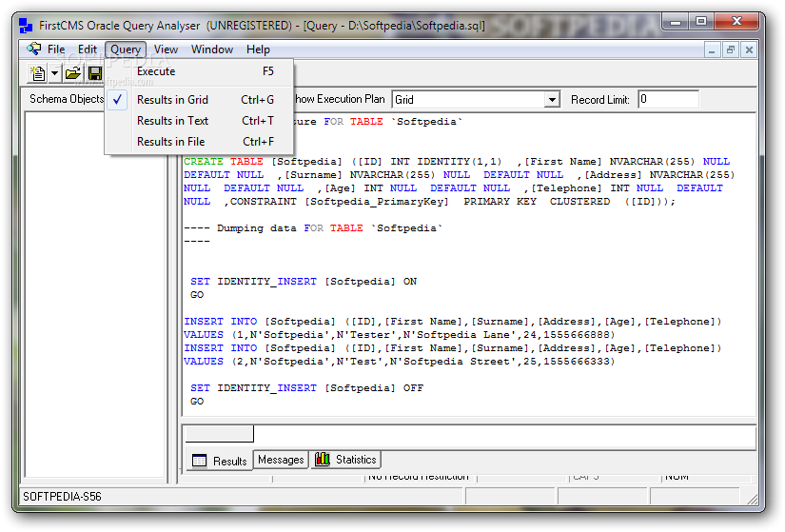Close the inner query document window
The height and width of the screenshot is (532, 785).
click(x=749, y=49)
